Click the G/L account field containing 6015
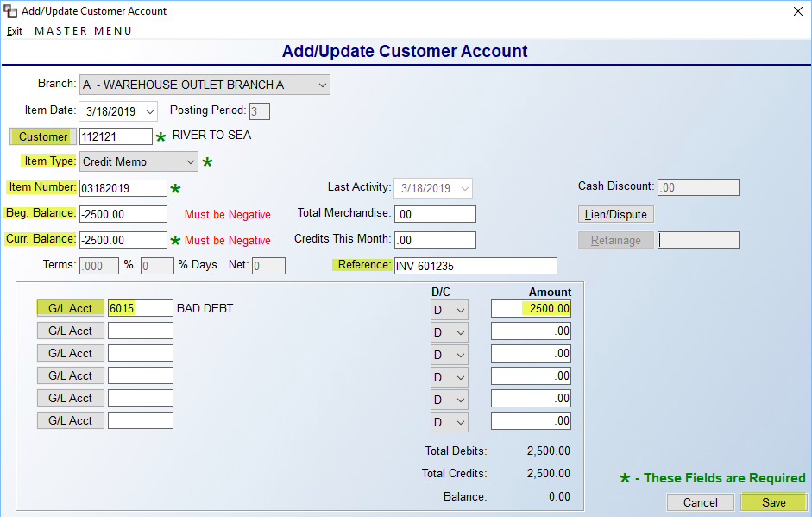 click(x=141, y=308)
